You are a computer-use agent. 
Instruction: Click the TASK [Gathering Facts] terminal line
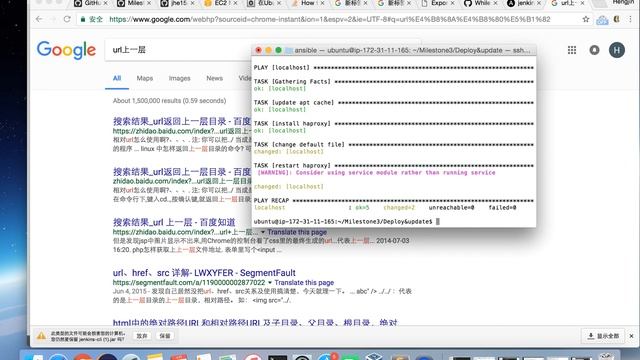coord(393,82)
